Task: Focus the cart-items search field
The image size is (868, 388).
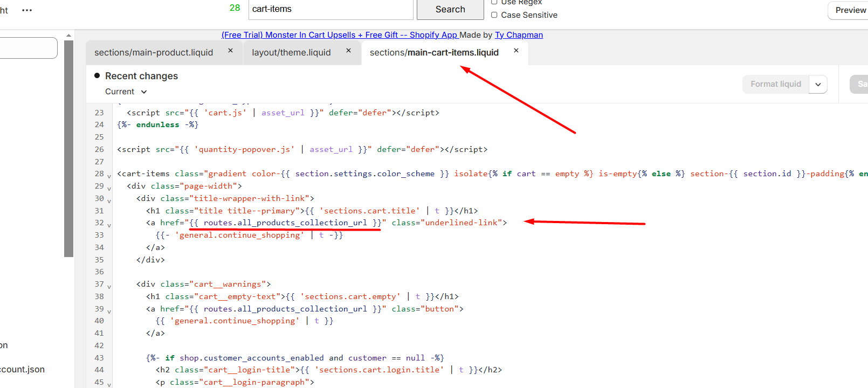Action: pyautogui.click(x=330, y=9)
